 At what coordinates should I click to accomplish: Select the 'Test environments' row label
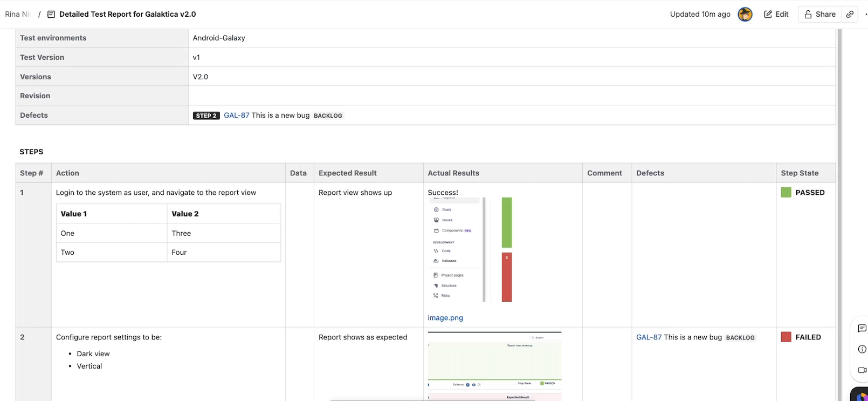tap(53, 38)
